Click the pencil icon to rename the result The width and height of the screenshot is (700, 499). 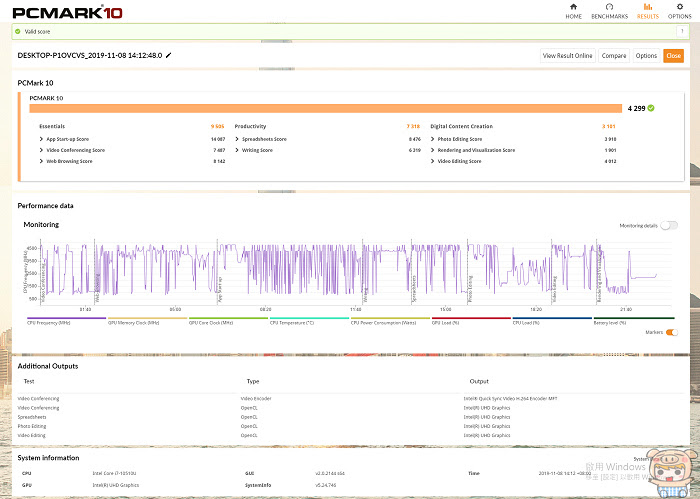click(x=168, y=55)
